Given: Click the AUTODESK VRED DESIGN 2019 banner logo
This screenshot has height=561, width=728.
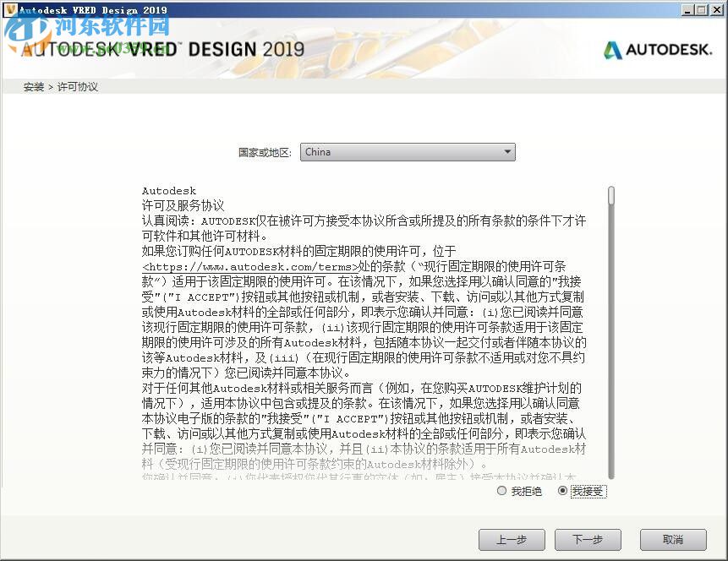Looking at the screenshot, I should coord(161,50).
